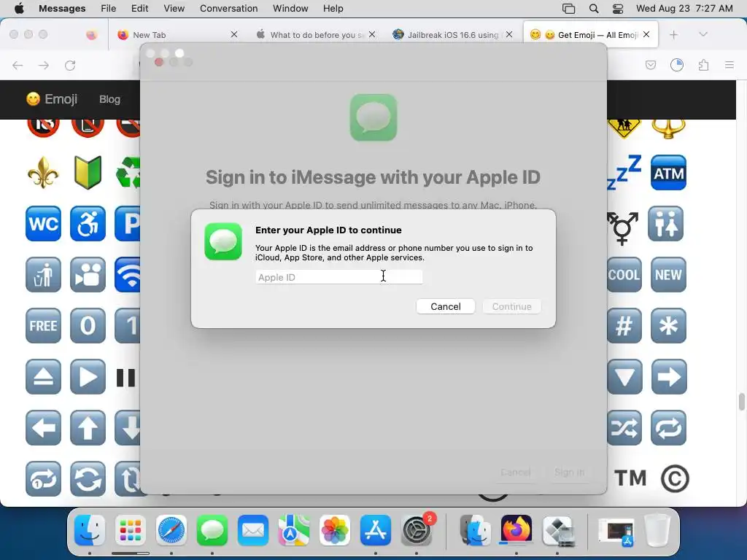747x560 pixels.
Task: Select the shuffle tracks emoji
Action: (624, 427)
